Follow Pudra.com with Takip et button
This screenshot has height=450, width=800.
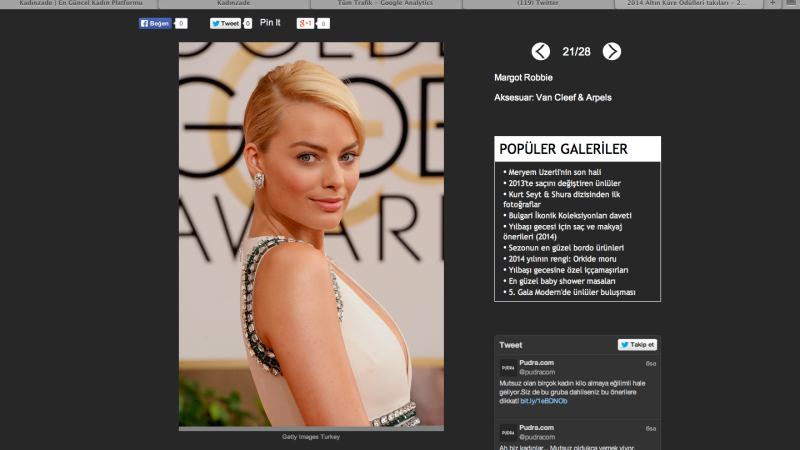pos(637,345)
